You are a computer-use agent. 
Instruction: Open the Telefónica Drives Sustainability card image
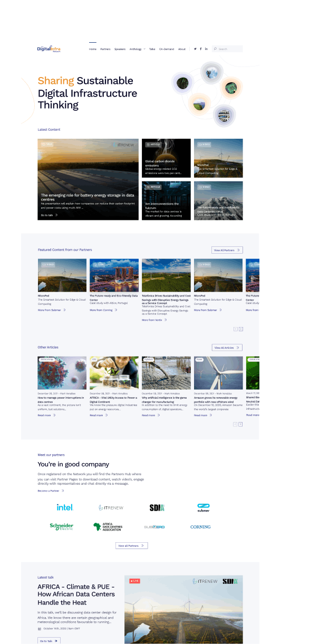pos(166,275)
